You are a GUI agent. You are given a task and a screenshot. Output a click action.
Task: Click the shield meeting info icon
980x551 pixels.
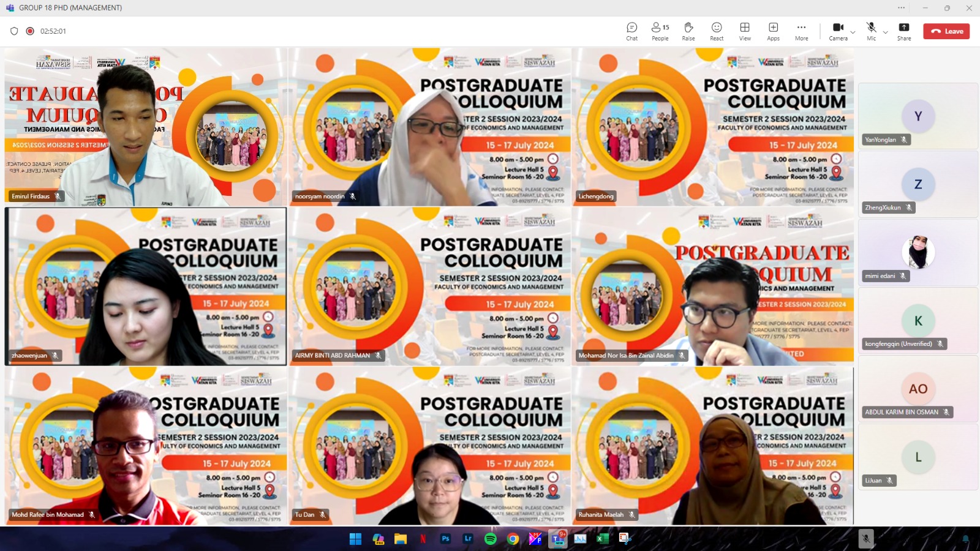pyautogui.click(x=14, y=31)
